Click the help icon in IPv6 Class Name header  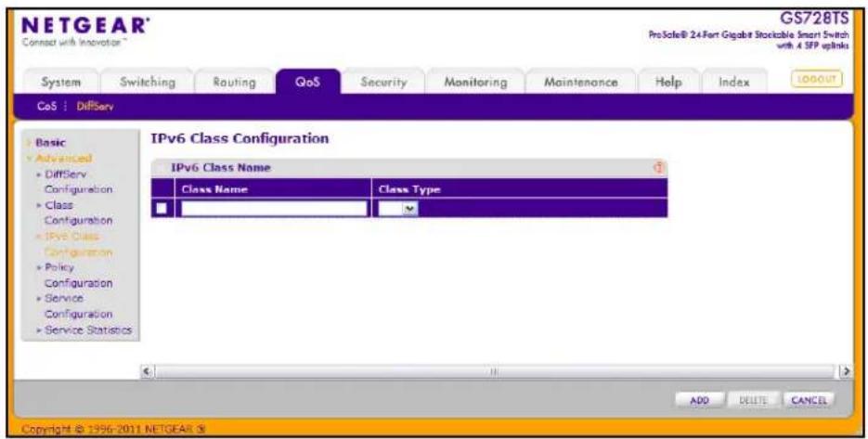pos(658,167)
